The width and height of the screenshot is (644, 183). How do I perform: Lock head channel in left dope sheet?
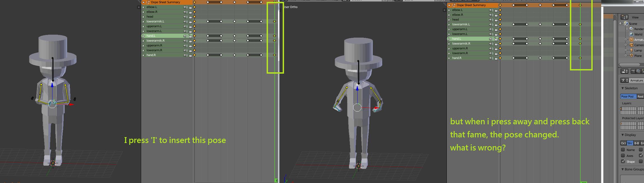(190, 17)
